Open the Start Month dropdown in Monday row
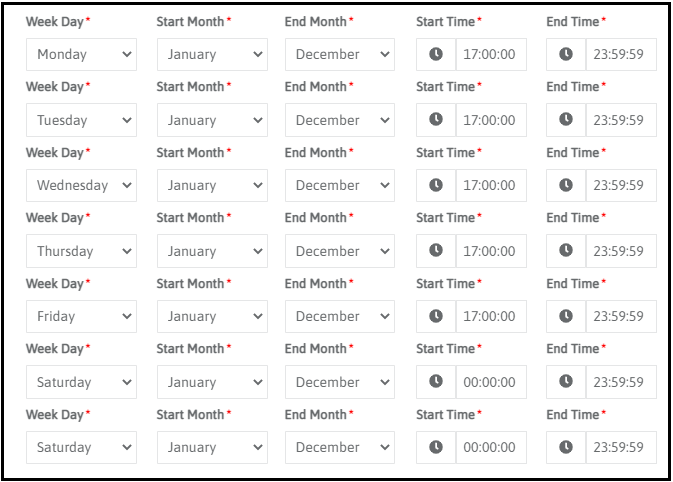673x482 pixels. [x=212, y=54]
